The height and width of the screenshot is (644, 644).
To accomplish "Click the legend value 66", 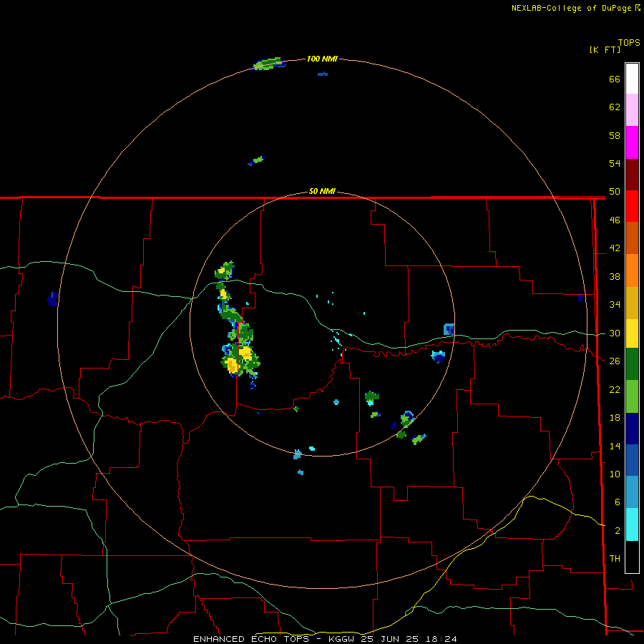I will point(615,79).
